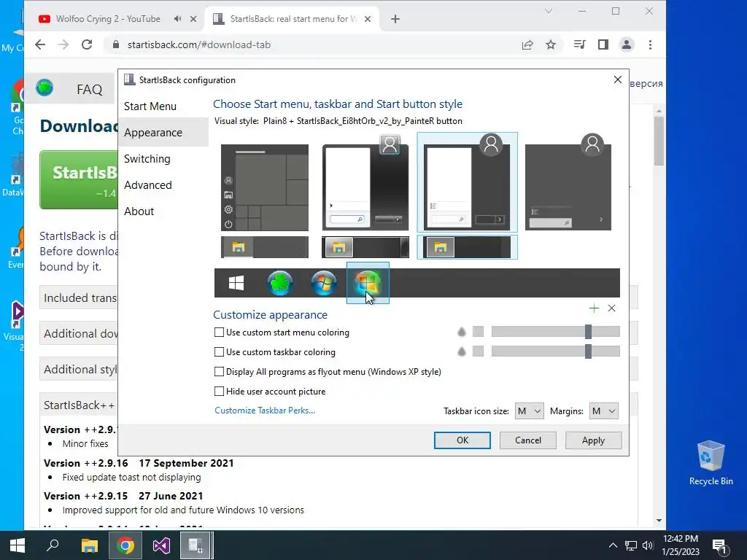Click the volume speaker tray icon
Viewport: 747px width, 560px height.
[x=648, y=545]
